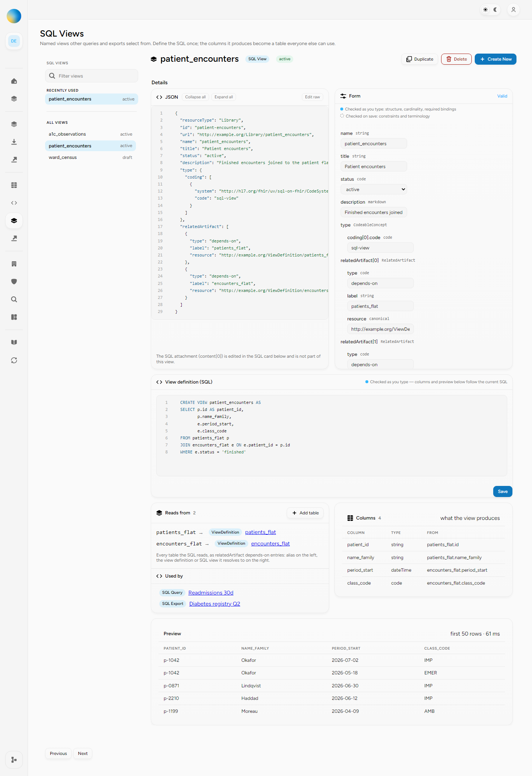Click the Filter views search field
Image resolution: width=532 pixels, height=776 pixels.
[x=92, y=76]
